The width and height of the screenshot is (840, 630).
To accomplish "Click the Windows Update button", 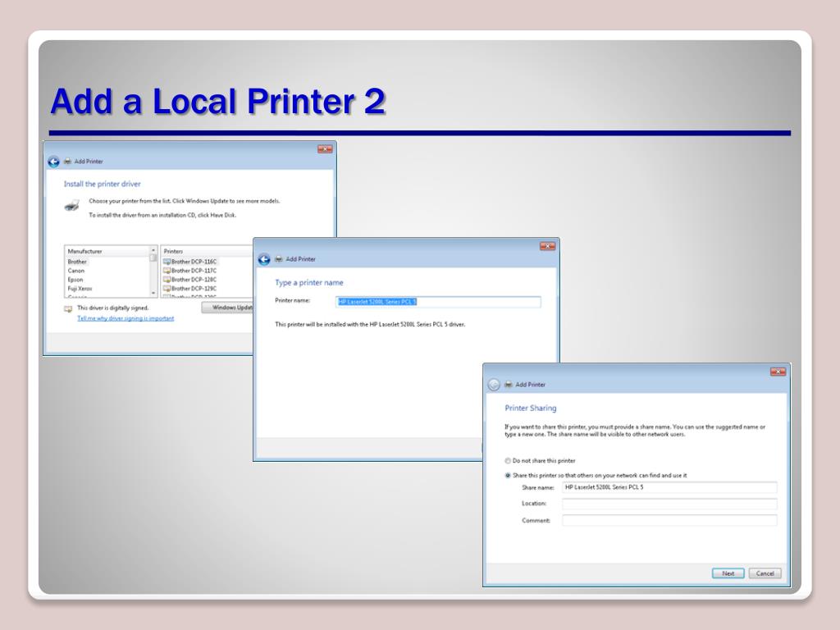I will (228, 308).
